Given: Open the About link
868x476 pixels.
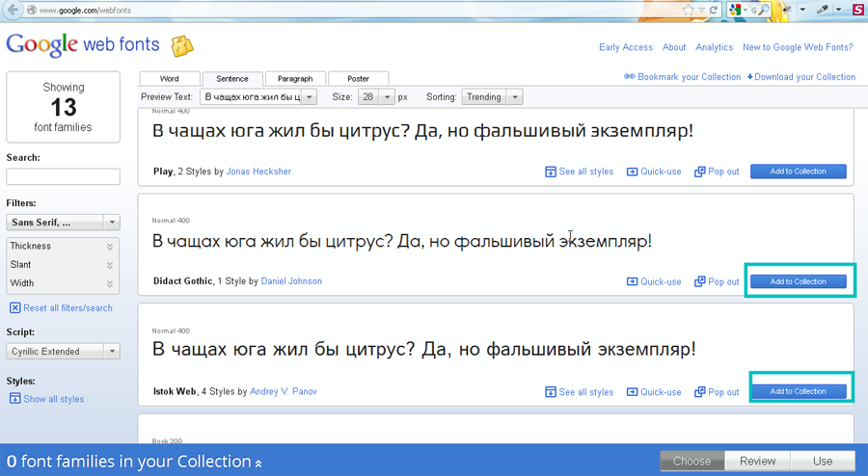Looking at the screenshot, I should coord(674,47).
